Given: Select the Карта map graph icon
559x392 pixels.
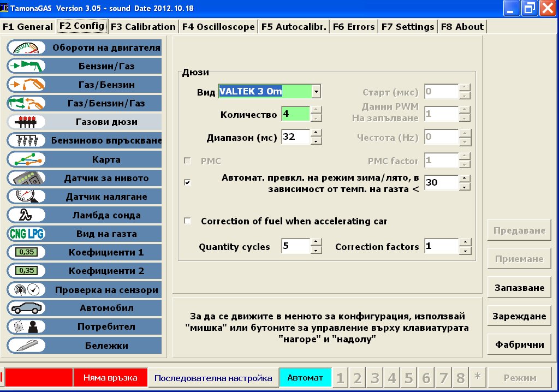Looking at the screenshot, I should [x=26, y=159].
